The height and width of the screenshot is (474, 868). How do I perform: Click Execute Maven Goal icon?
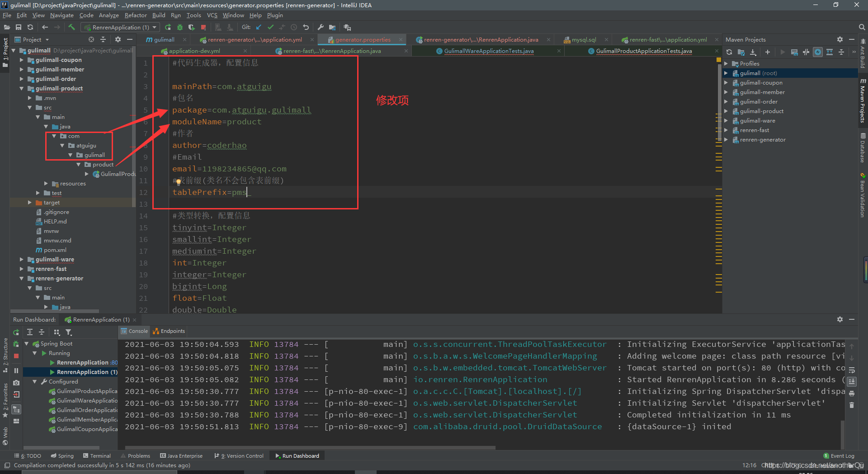pos(794,52)
